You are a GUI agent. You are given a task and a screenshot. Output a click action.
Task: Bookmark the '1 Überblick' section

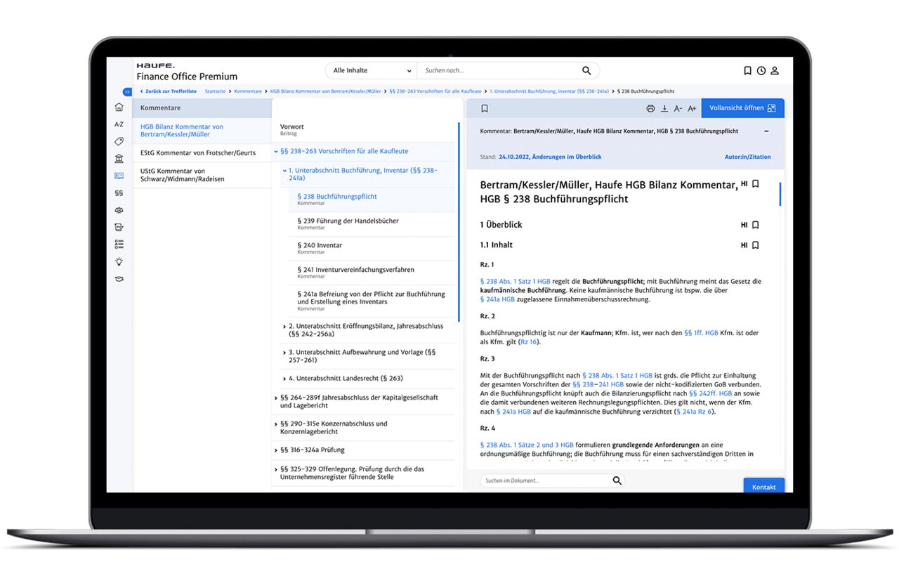pos(756,226)
